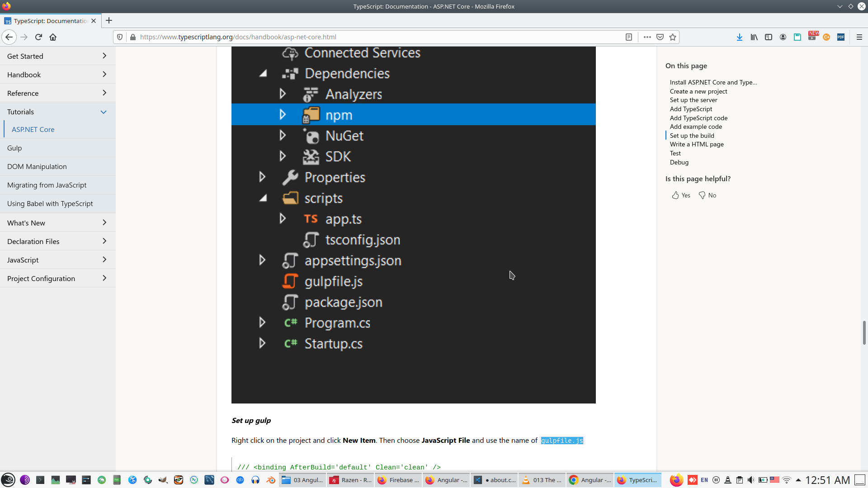Screen dimensions: 868x488
Task: Open a new browser tab
Action: pos(109,21)
